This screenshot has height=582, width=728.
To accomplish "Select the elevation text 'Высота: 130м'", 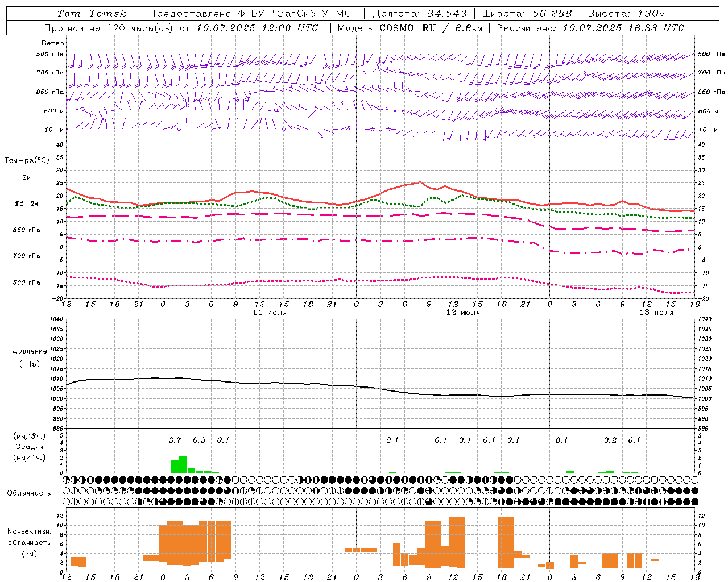I will tap(626, 14).
